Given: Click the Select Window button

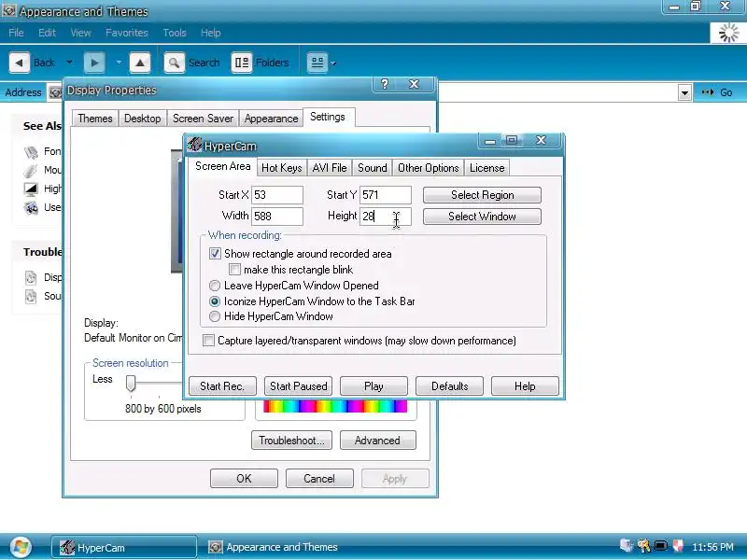Looking at the screenshot, I should coord(482,217).
